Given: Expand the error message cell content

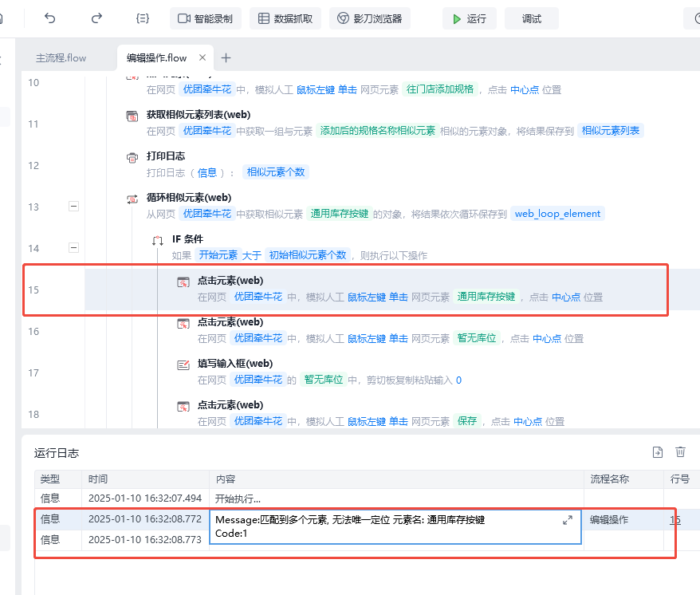Looking at the screenshot, I should pyautogui.click(x=568, y=520).
